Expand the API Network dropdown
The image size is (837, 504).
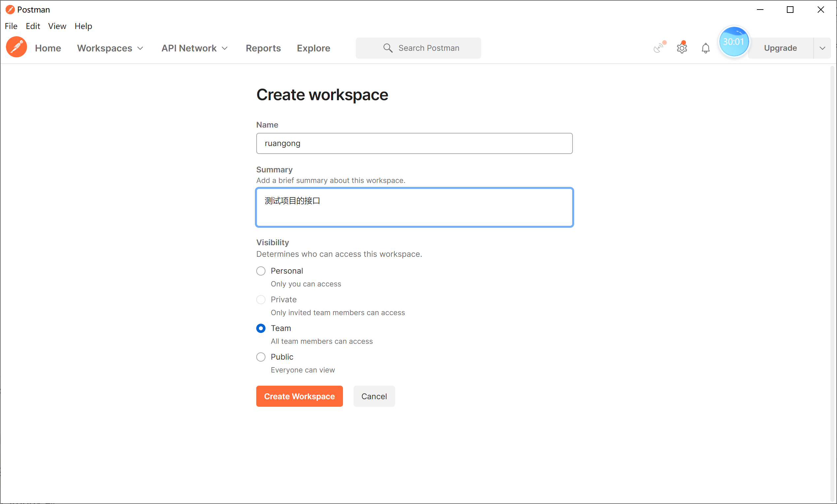pyautogui.click(x=194, y=48)
